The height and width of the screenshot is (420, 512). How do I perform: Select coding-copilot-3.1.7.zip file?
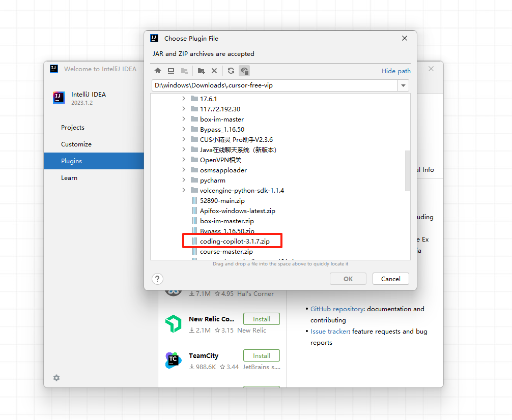(235, 241)
